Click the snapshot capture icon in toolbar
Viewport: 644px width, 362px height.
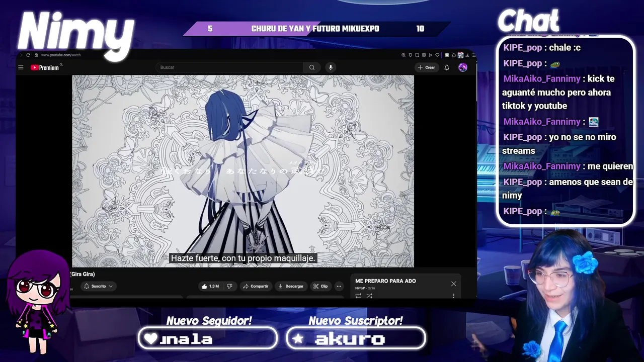click(417, 55)
